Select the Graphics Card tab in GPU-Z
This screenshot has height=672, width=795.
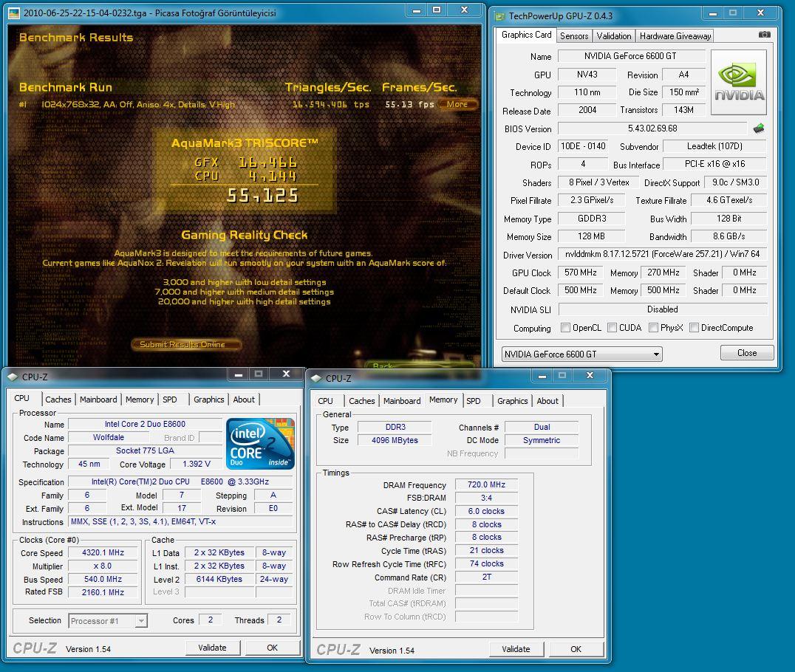click(526, 35)
